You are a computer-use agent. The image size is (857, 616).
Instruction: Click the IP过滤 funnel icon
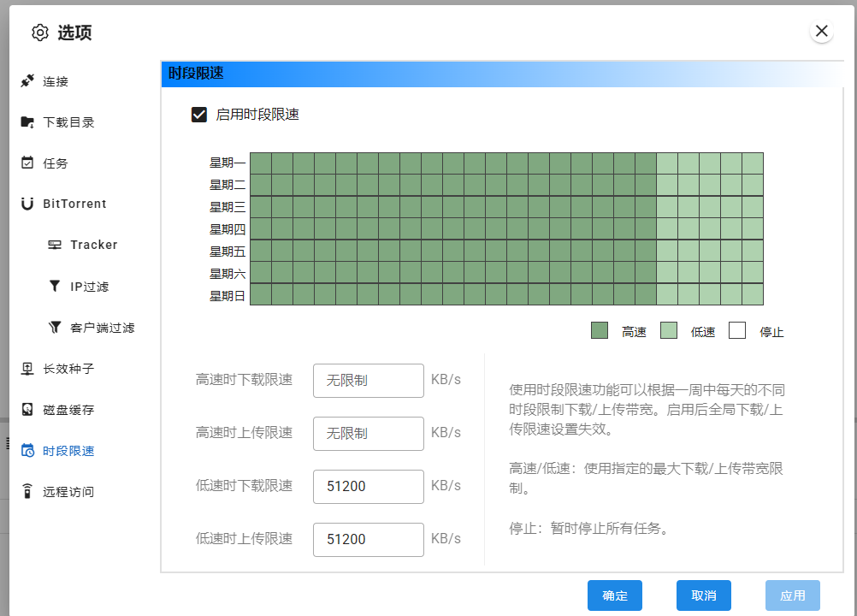pyautogui.click(x=55, y=286)
